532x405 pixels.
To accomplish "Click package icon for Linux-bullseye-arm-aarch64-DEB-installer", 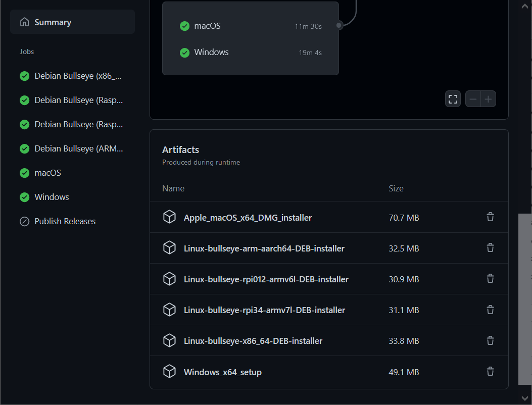I will 169,247.
